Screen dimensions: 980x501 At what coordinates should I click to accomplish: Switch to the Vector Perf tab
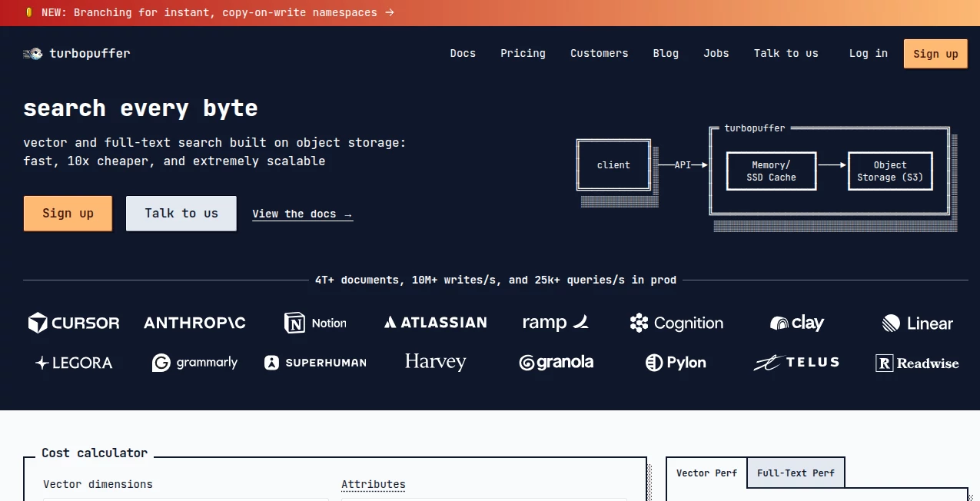[706, 473]
